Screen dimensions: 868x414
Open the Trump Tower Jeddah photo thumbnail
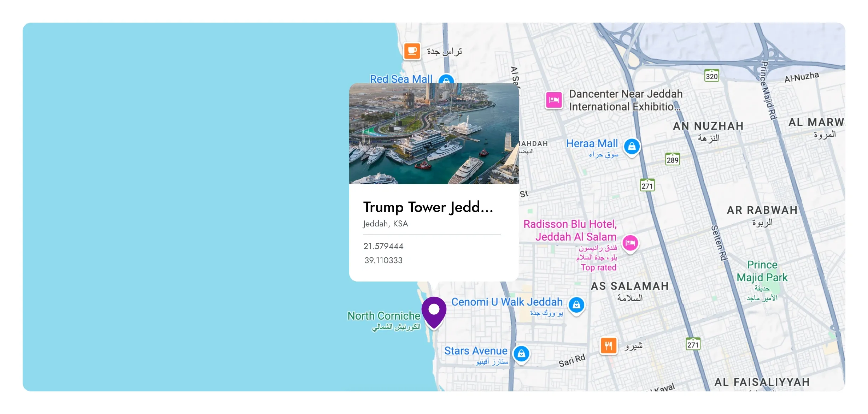click(x=434, y=134)
